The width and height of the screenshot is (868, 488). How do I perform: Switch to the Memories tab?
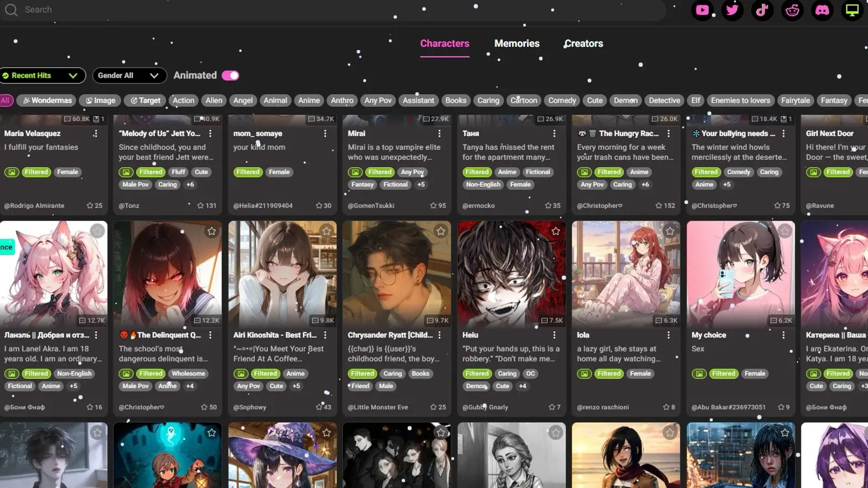(516, 44)
